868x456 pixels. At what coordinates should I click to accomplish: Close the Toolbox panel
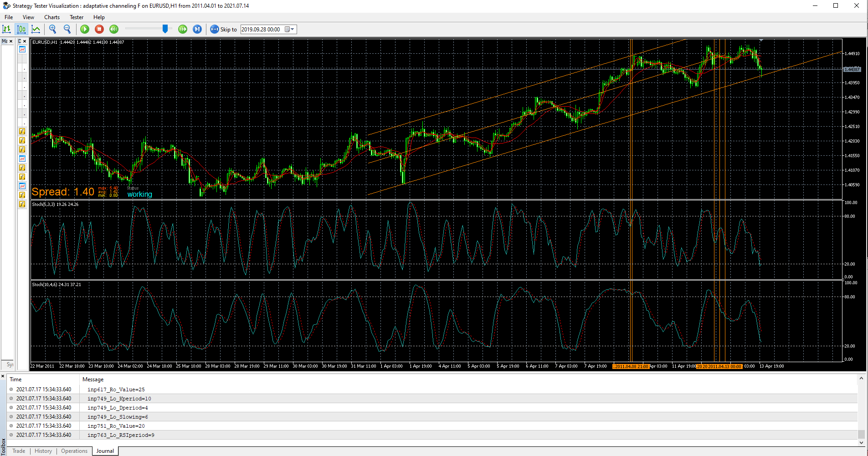click(x=3, y=376)
